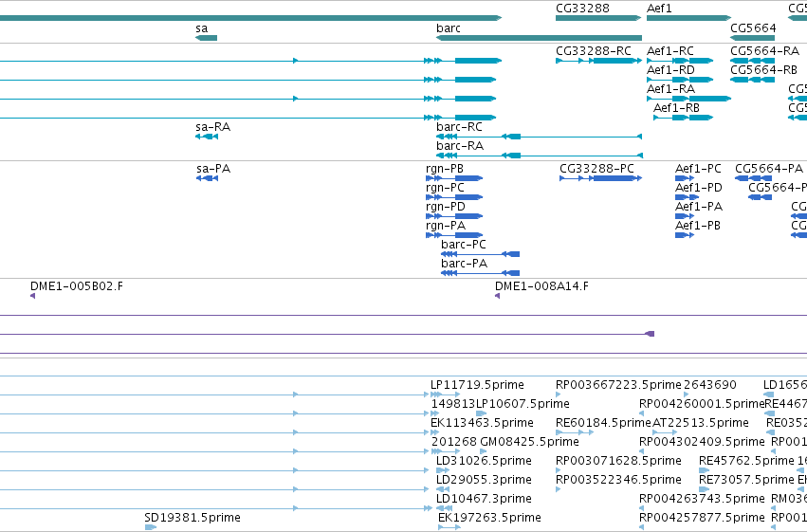Select protein feature CG33288-PC
Image resolution: width=807 pixels, height=532 pixels.
pyautogui.click(x=600, y=178)
